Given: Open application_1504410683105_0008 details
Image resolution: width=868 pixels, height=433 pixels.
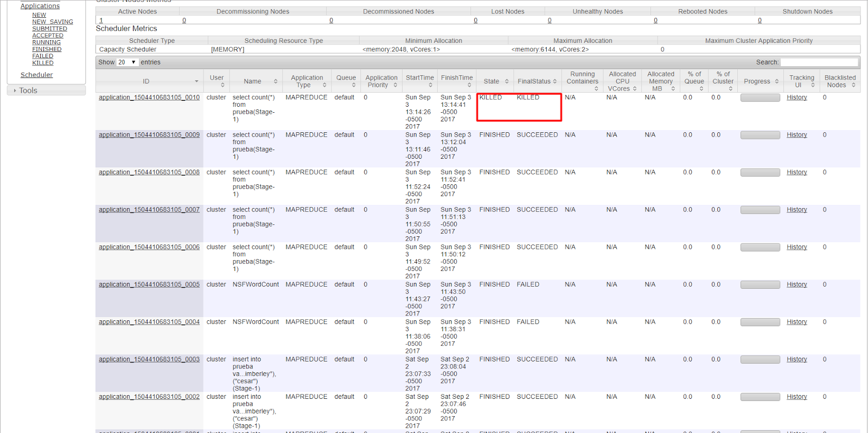Looking at the screenshot, I should [x=149, y=172].
